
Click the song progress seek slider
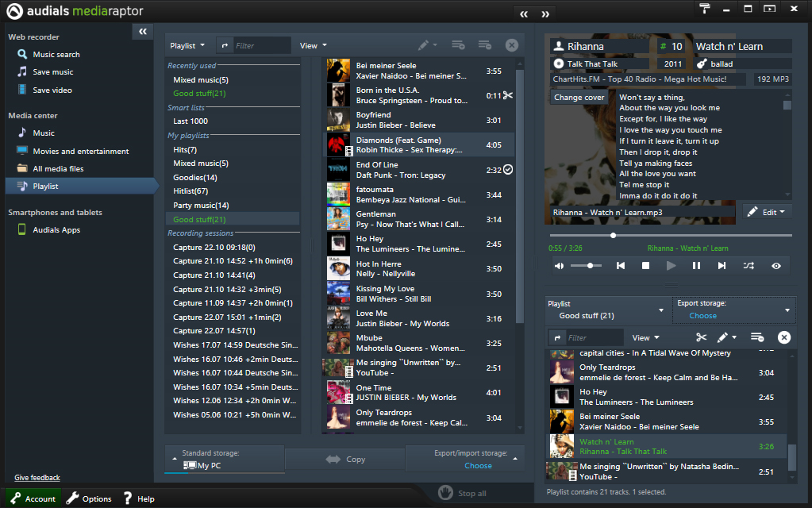point(671,236)
